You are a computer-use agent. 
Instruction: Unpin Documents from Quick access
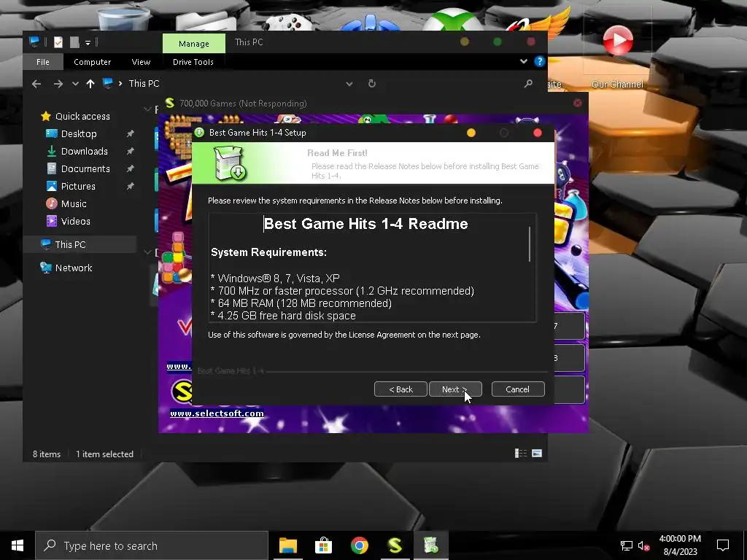tap(130, 168)
